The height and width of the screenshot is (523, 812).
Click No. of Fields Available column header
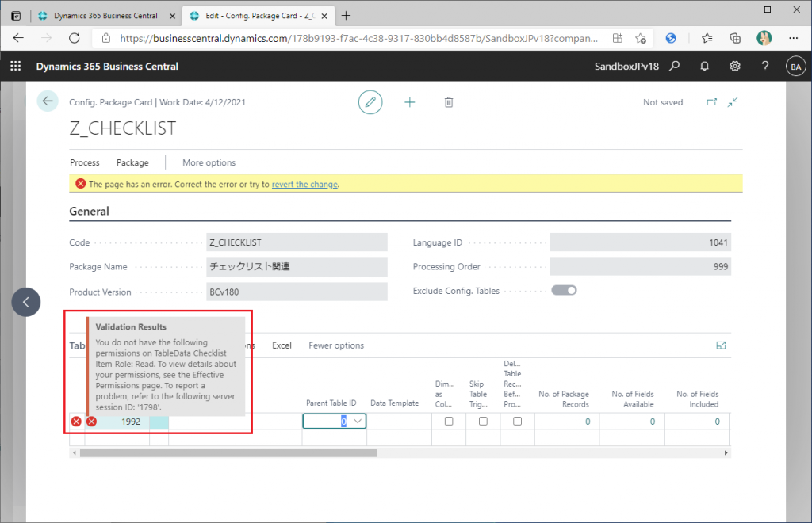(x=632, y=399)
